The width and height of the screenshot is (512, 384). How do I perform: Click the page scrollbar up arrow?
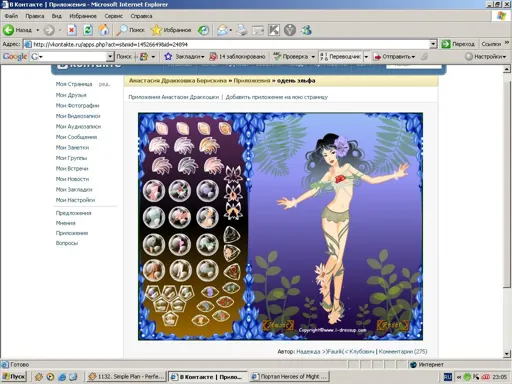click(507, 69)
